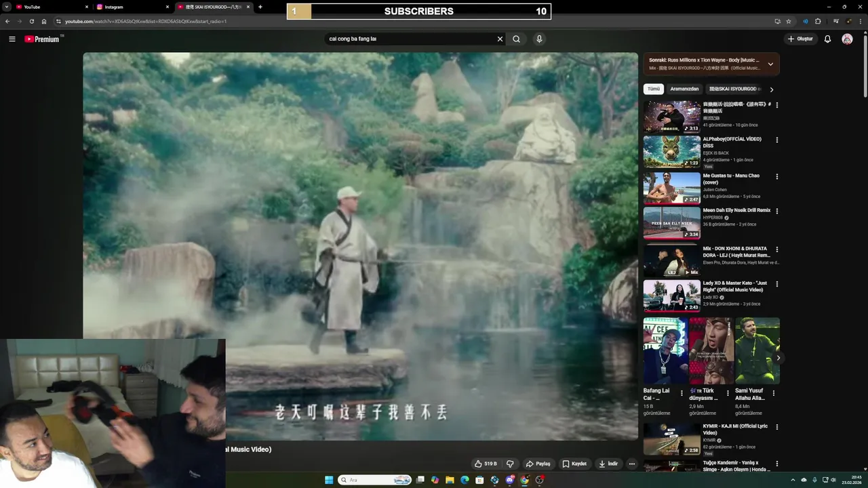Viewport: 868px width, 488px height.
Task: Start voice search with the microphone
Action: point(539,39)
